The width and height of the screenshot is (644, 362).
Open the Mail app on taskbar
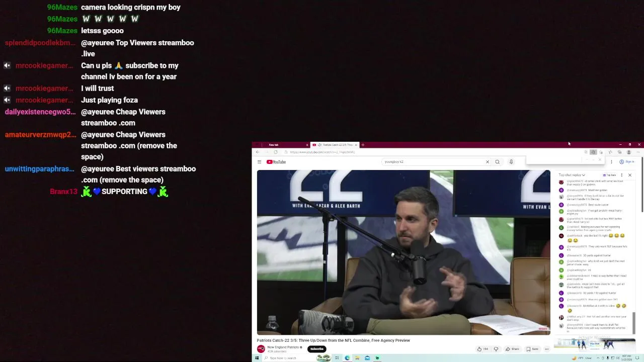tap(367, 358)
